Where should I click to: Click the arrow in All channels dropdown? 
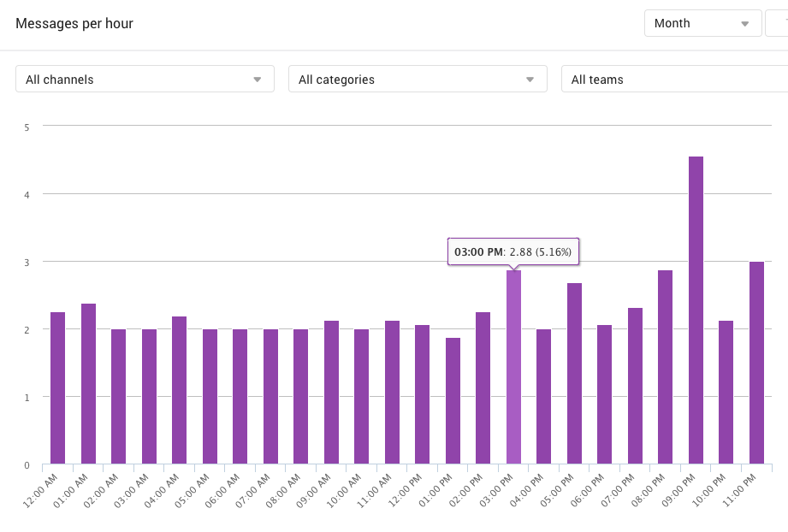coord(257,80)
